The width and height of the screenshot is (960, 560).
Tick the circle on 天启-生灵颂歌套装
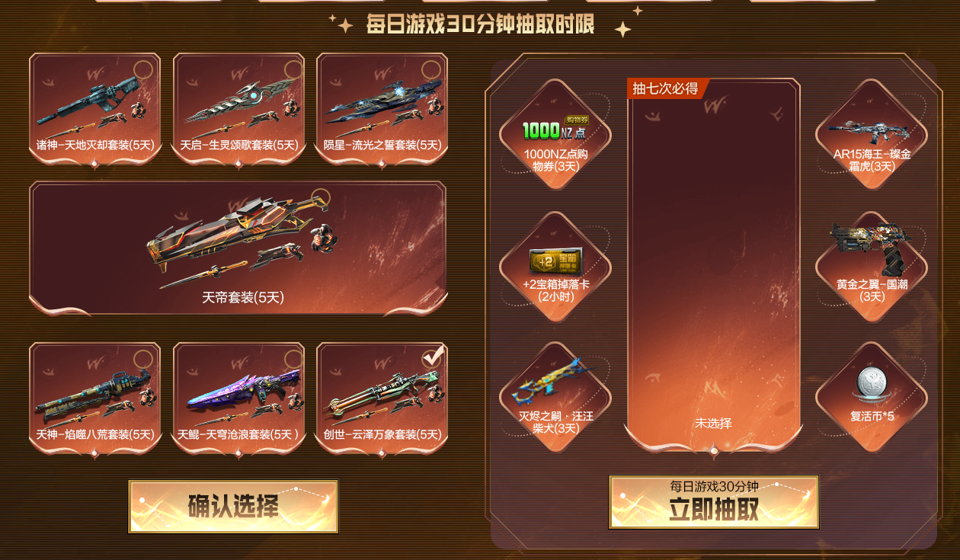pos(293,70)
